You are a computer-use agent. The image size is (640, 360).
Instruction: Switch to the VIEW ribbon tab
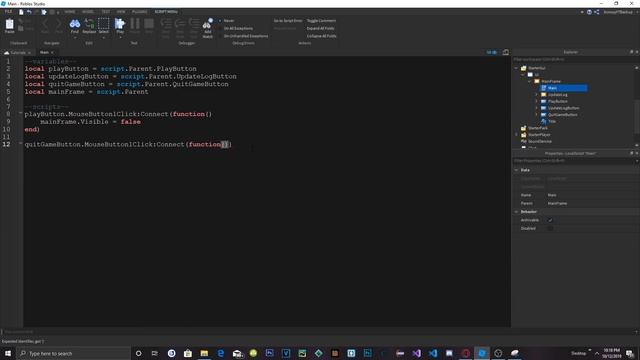121,12
